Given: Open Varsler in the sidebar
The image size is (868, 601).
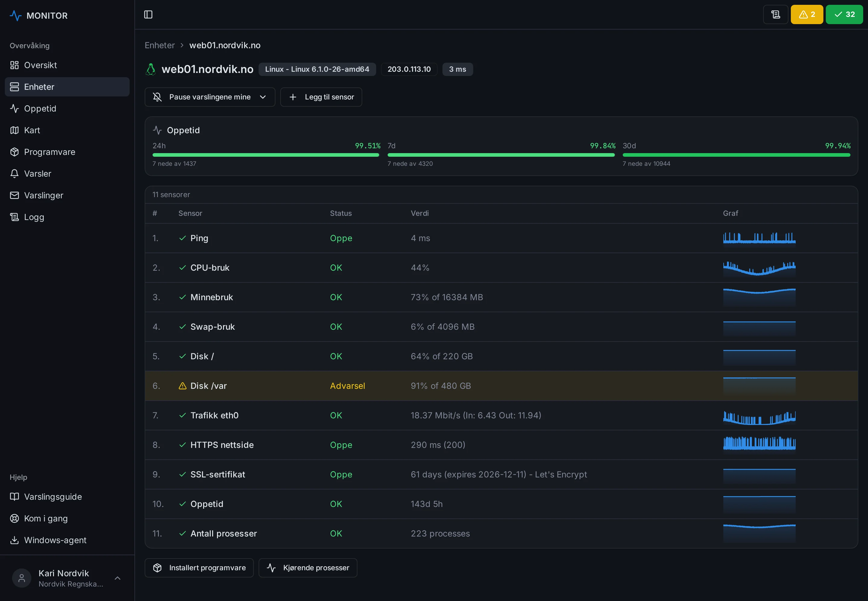Looking at the screenshot, I should (x=67, y=174).
